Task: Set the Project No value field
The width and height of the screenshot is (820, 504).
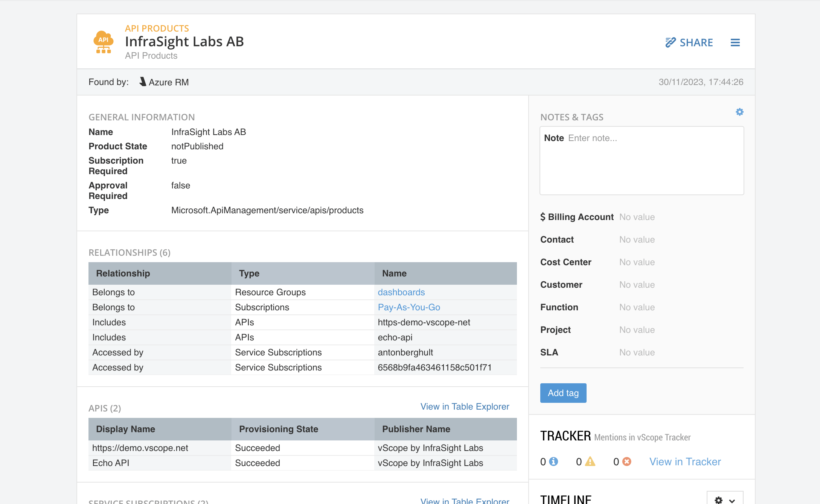Action: [637, 330]
